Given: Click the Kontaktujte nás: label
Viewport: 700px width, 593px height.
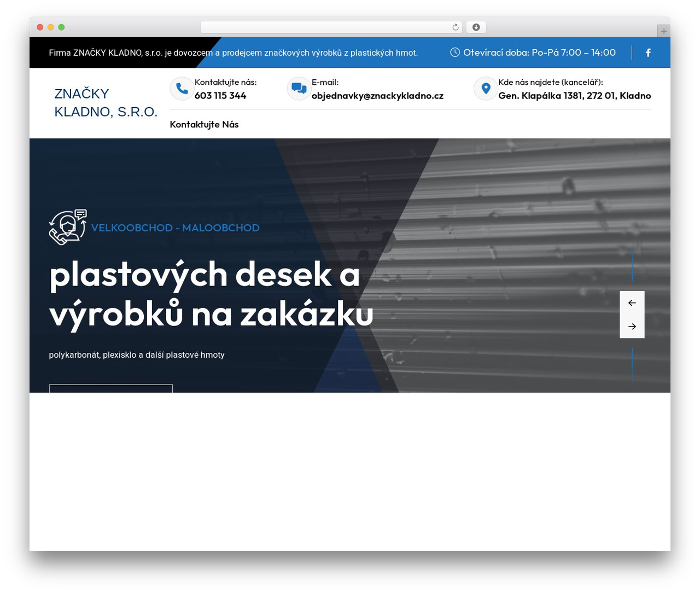Looking at the screenshot, I should pos(225,82).
